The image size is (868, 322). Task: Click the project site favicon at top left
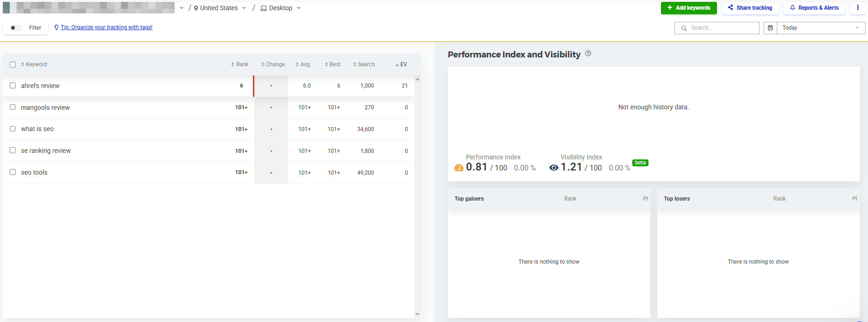pyautogui.click(x=6, y=8)
